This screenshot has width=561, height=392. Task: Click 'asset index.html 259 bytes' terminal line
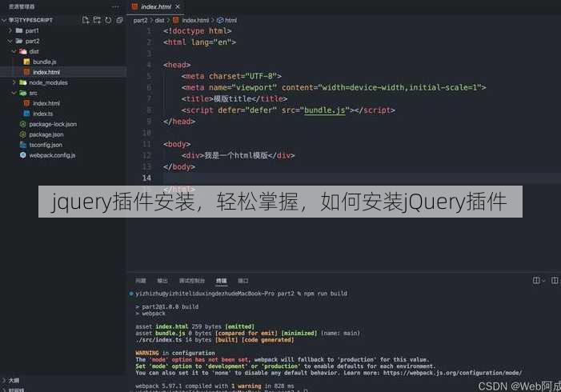195,326
